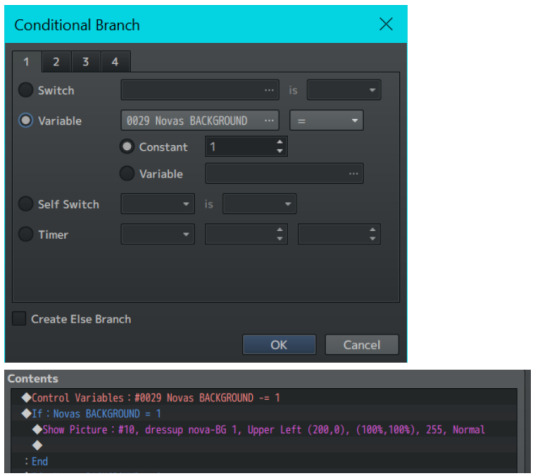540x476 pixels.
Task: Open the Switch 'is' state dropdown
Action: pyautogui.click(x=344, y=90)
